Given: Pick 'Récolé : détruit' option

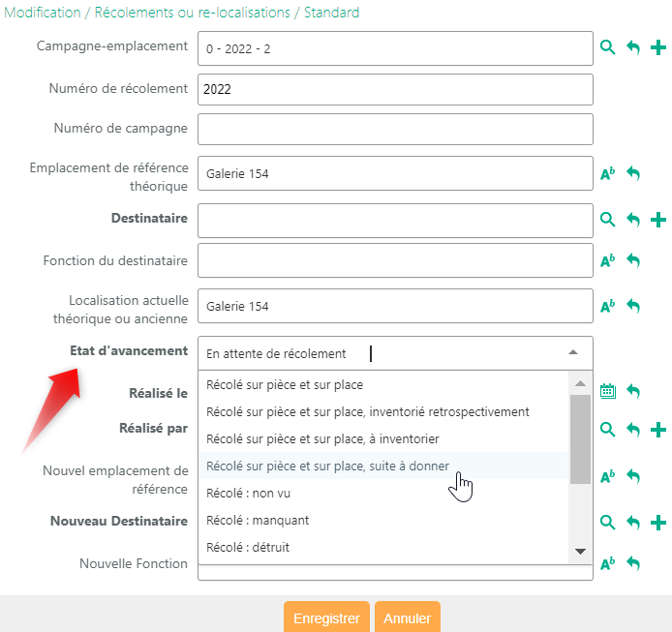Looking at the screenshot, I should tap(248, 548).
